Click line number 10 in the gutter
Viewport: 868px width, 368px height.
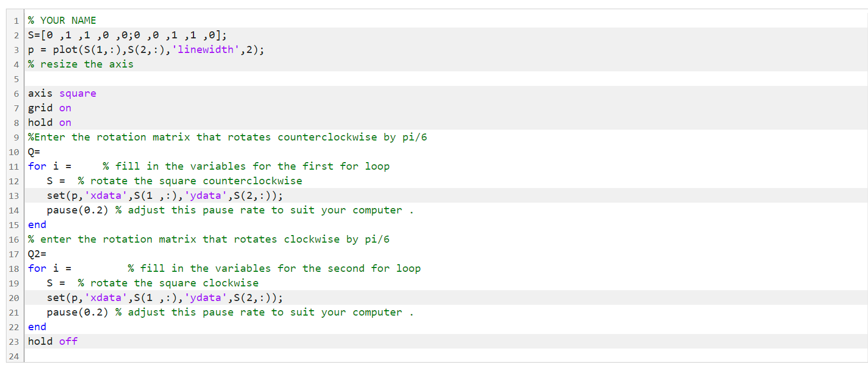click(14, 152)
